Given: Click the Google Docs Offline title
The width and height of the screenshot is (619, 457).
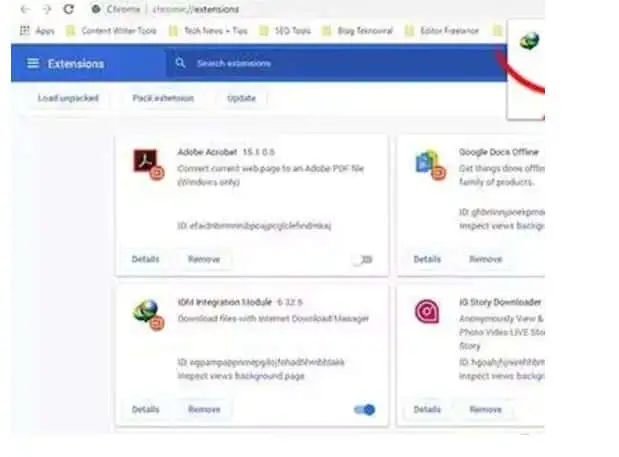Looking at the screenshot, I should click(x=499, y=152).
